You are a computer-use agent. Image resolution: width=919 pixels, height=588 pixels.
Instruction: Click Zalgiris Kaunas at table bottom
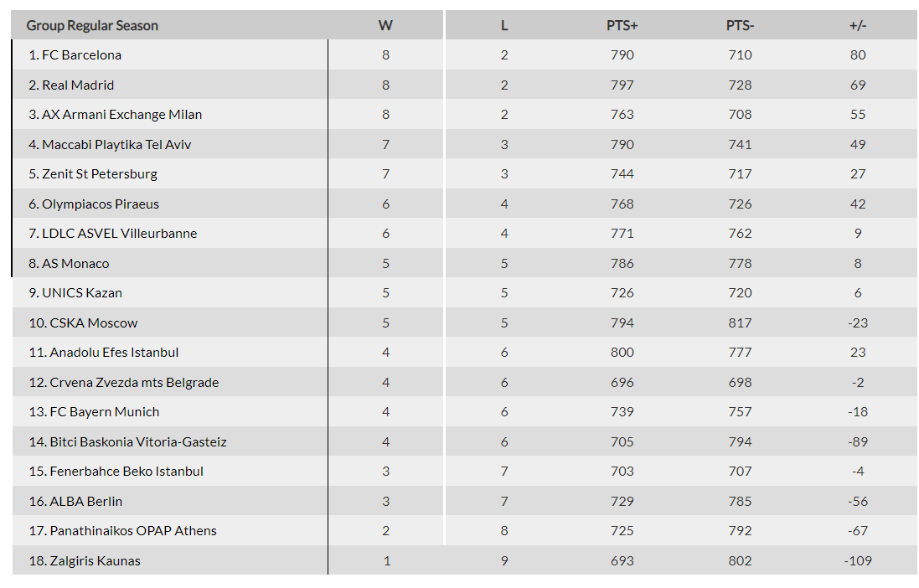(96, 561)
